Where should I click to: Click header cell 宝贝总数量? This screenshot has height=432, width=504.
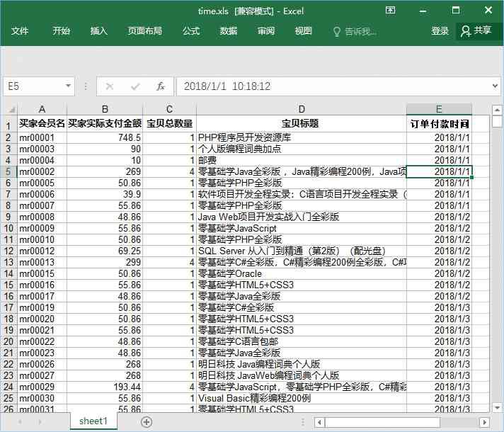point(169,123)
